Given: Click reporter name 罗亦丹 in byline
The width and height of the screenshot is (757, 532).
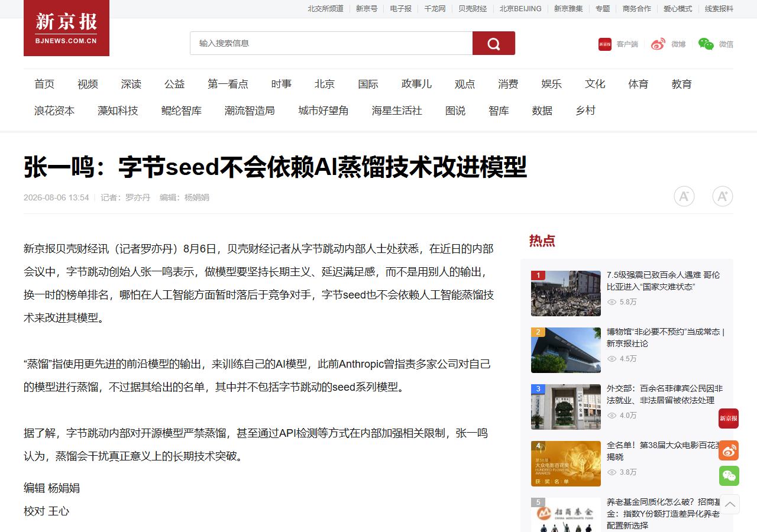Looking at the screenshot, I should point(138,197).
